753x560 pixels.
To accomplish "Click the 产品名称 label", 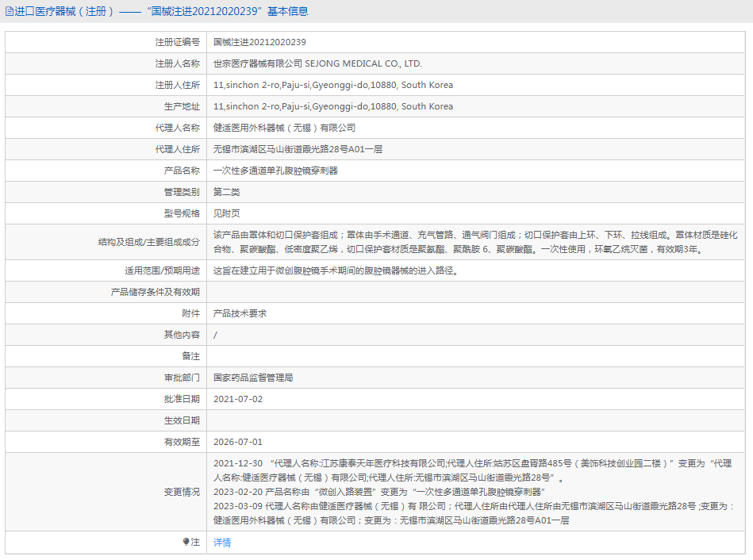I will 182,171.
